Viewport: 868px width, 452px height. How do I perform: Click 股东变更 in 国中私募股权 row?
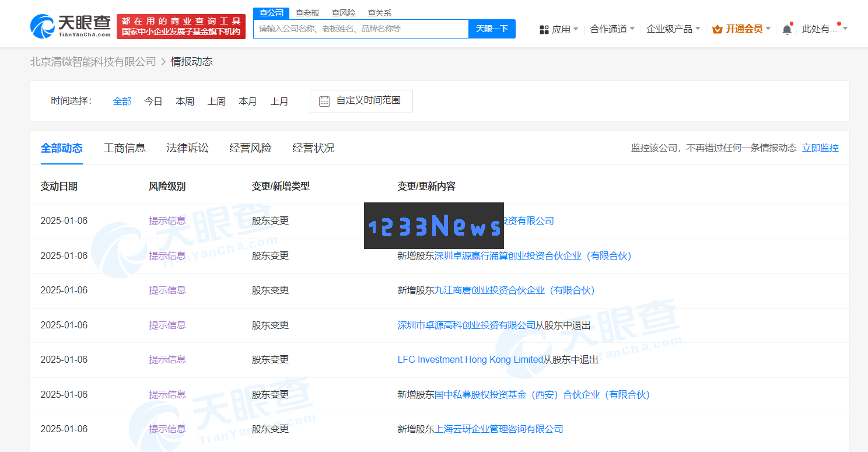pyautogui.click(x=271, y=395)
